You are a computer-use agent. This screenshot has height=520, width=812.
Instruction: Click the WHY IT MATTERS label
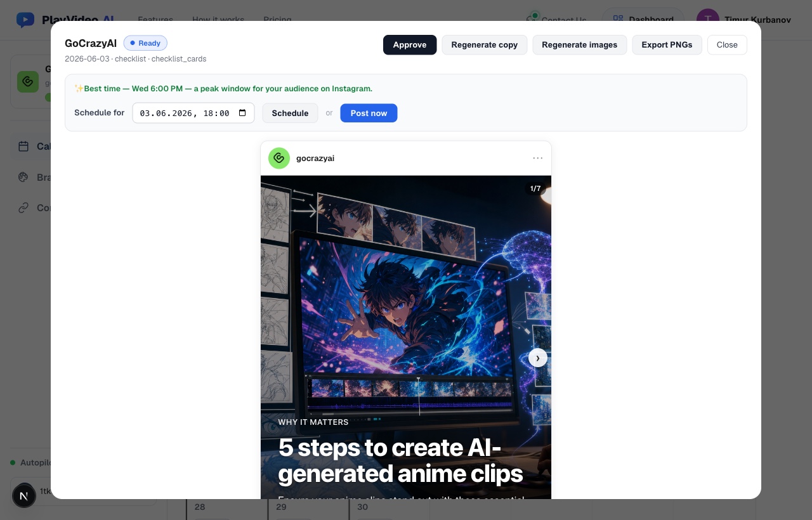[313, 422]
